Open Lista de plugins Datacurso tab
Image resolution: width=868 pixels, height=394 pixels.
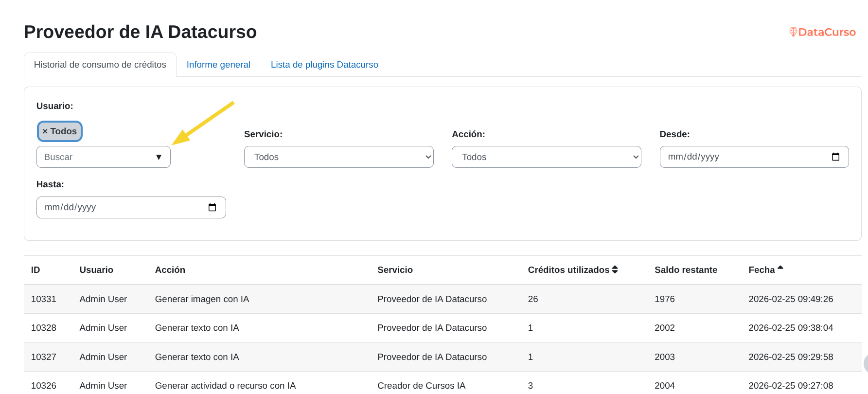pos(324,65)
